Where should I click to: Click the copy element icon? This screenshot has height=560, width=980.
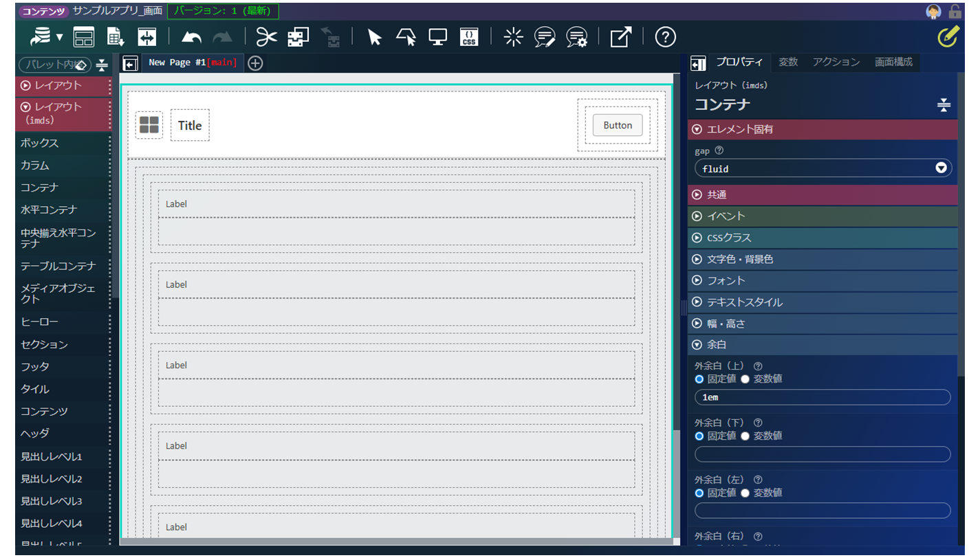[298, 37]
